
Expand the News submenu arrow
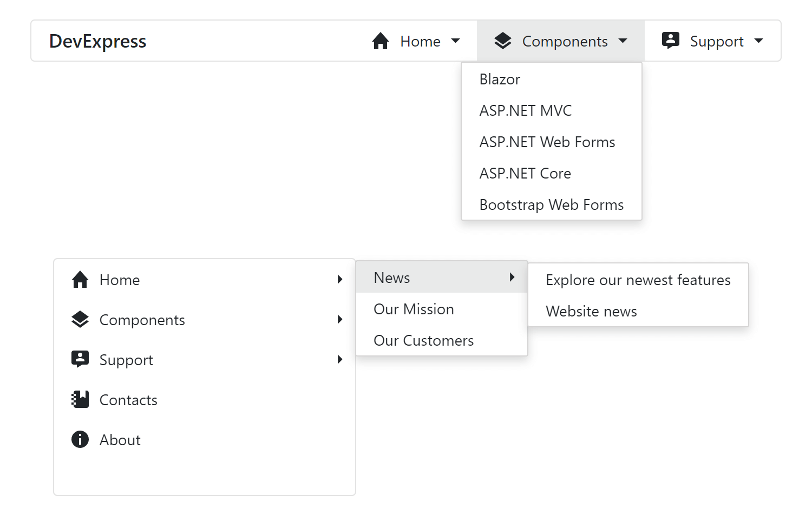(512, 278)
